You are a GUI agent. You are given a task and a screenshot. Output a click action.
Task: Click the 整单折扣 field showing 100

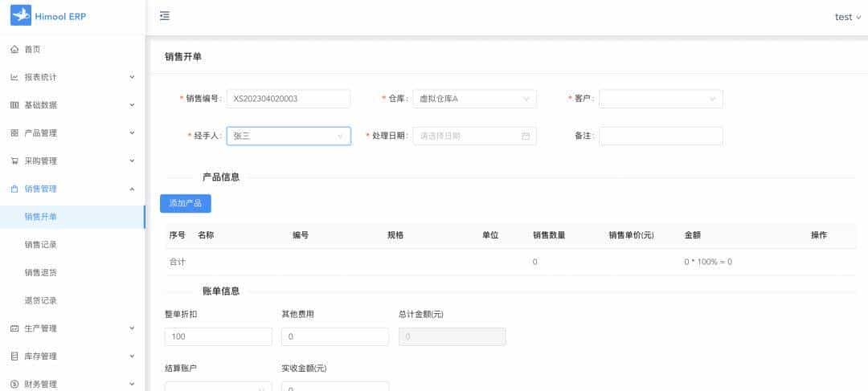218,336
